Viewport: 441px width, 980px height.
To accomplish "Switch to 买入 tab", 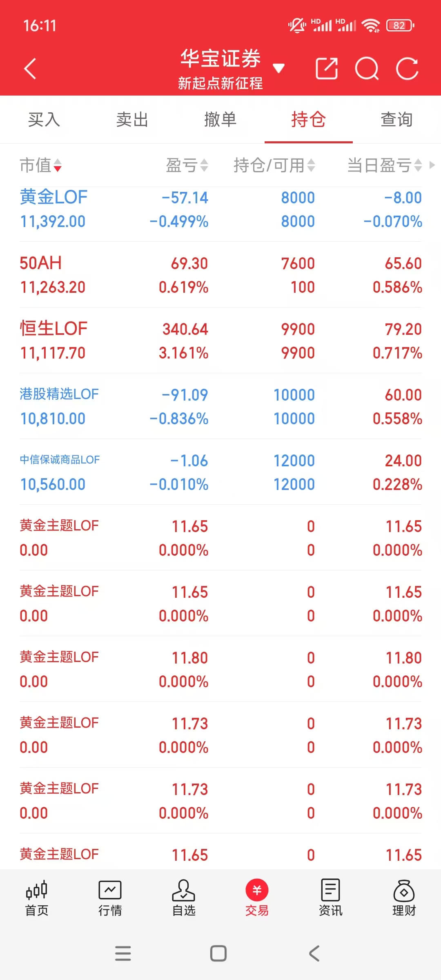I will (44, 120).
